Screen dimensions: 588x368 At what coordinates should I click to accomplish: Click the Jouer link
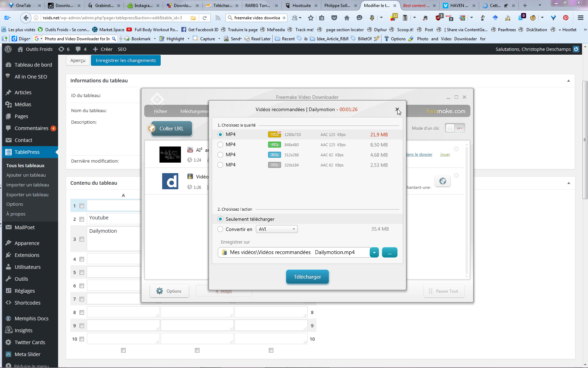point(445,155)
